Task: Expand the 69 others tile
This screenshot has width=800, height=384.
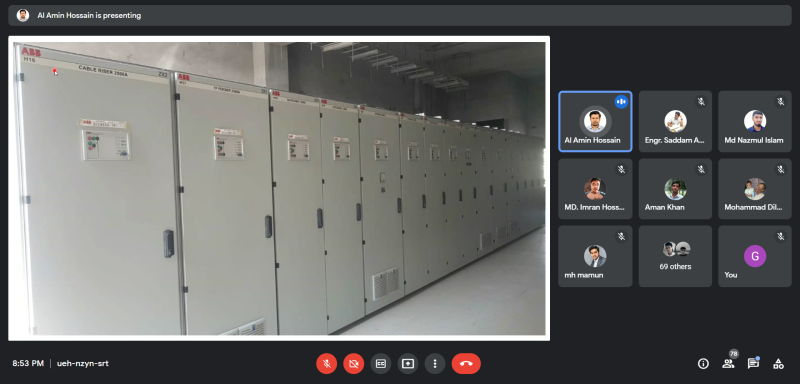Action: click(675, 256)
